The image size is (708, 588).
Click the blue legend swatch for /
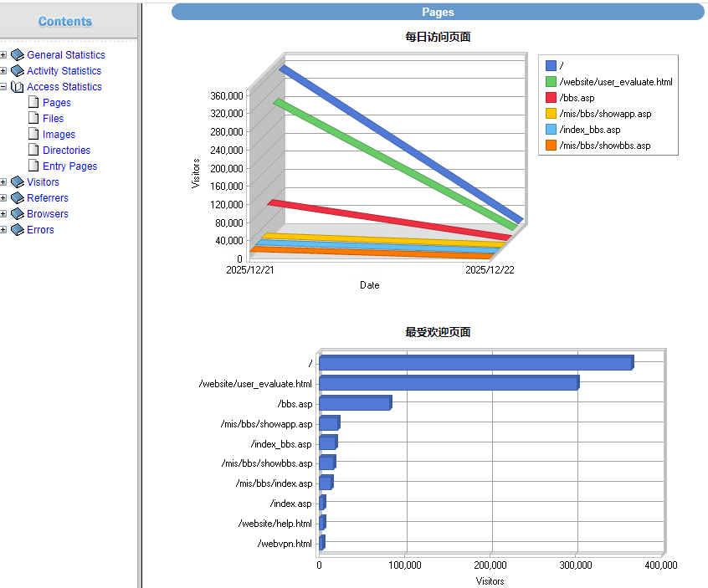tap(551, 66)
